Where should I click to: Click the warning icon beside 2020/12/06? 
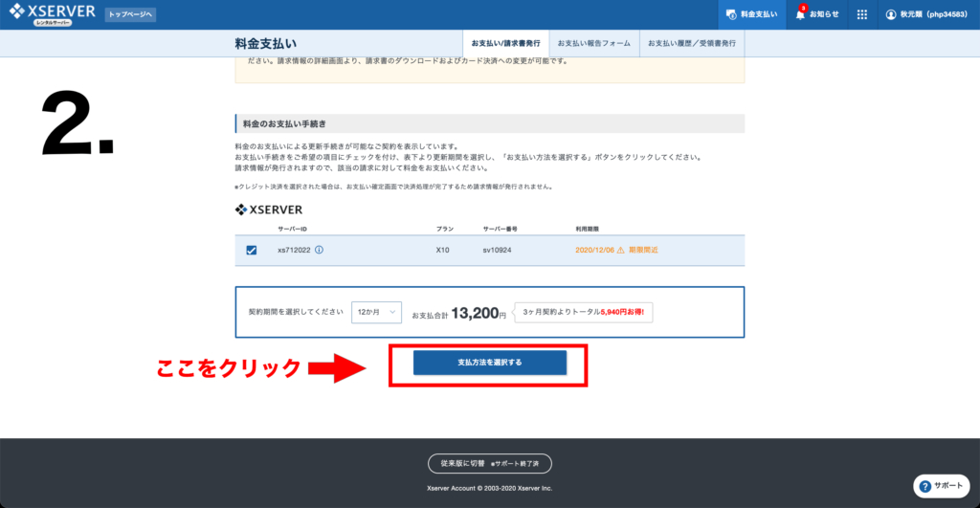620,250
